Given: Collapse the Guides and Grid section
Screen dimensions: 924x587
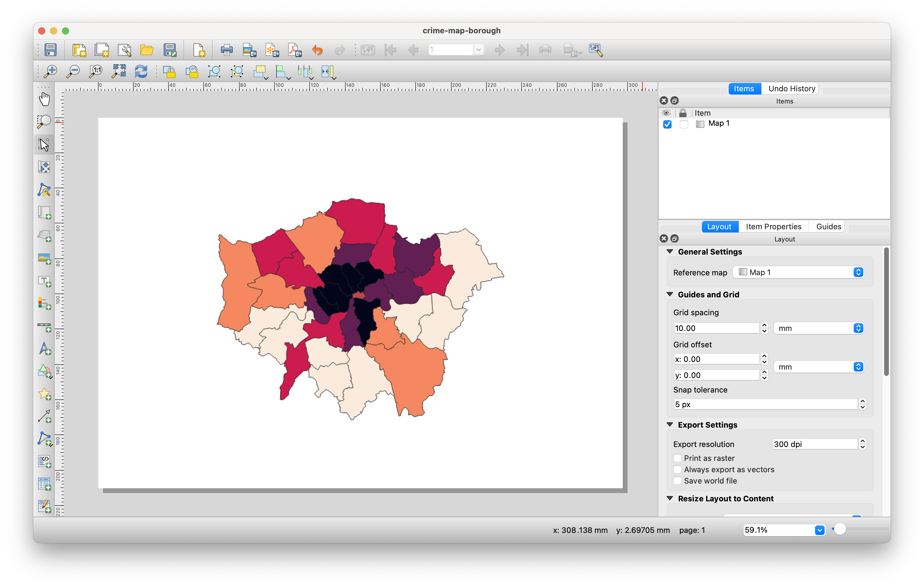Looking at the screenshot, I should (670, 294).
